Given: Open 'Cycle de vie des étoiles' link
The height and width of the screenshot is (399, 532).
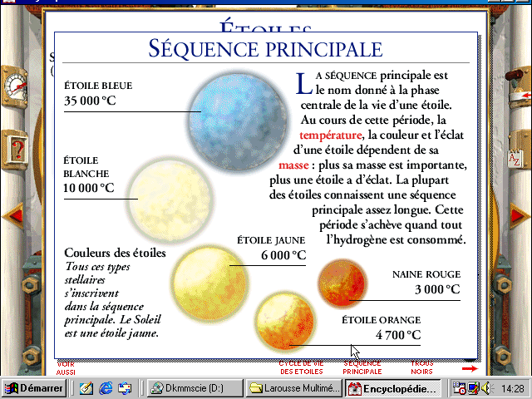Looking at the screenshot, I should point(301,367).
